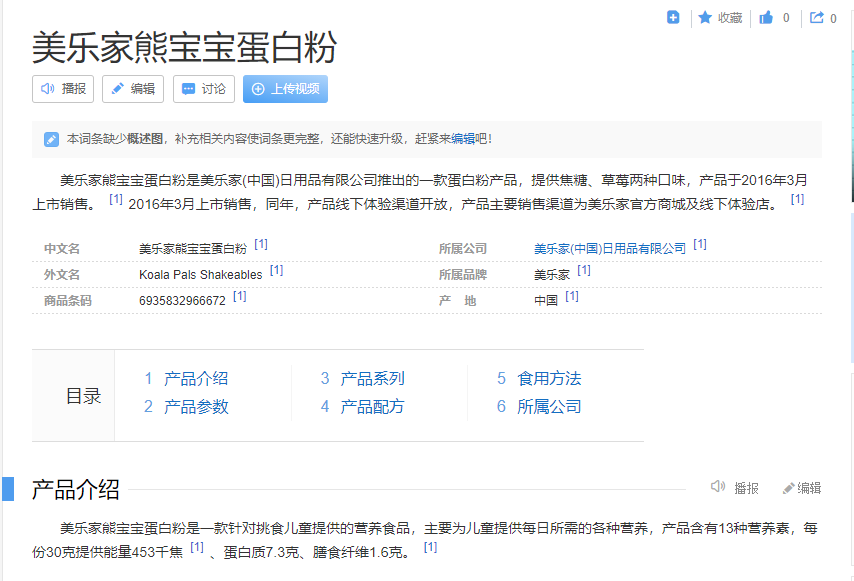Click the 外文名 field label

[62, 274]
